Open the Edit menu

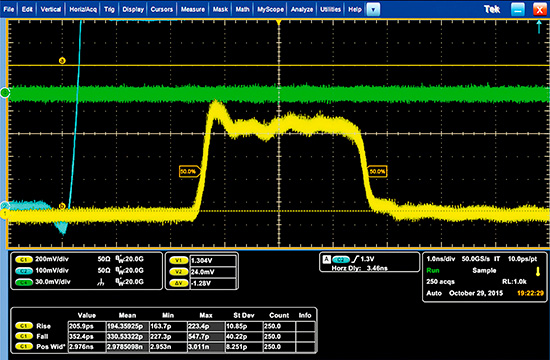[27, 9]
